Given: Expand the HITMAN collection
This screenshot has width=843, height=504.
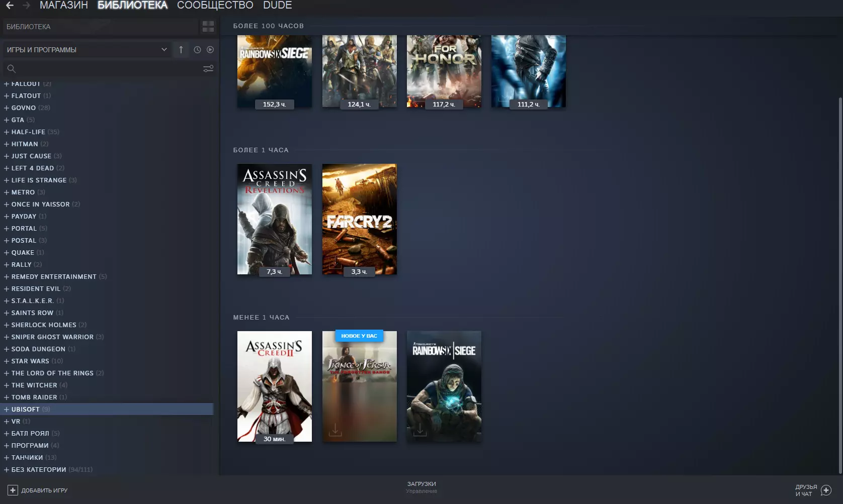Looking at the screenshot, I should tap(7, 144).
